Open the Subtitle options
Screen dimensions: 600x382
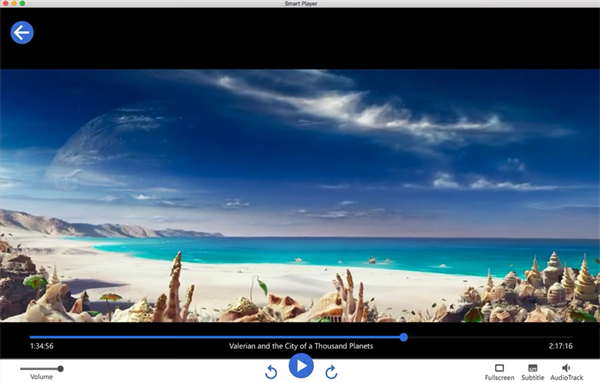(533, 372)
